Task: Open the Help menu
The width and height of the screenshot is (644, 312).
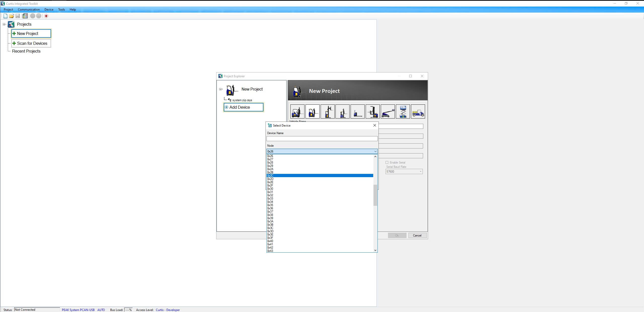Action: pyautogui.click(x=73, y=10)
